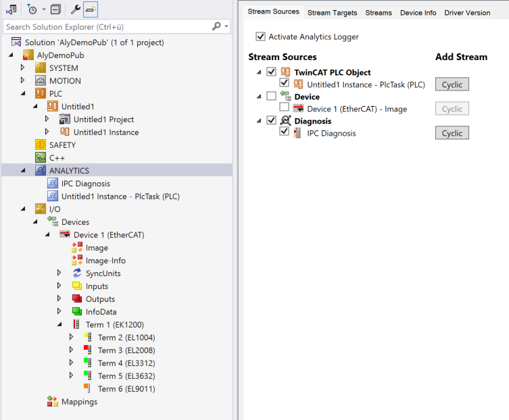This screenshot has height=420, width=509.
Task: Click the red Outputs icon
Action: pyautogui.click(x=77, y=298)
